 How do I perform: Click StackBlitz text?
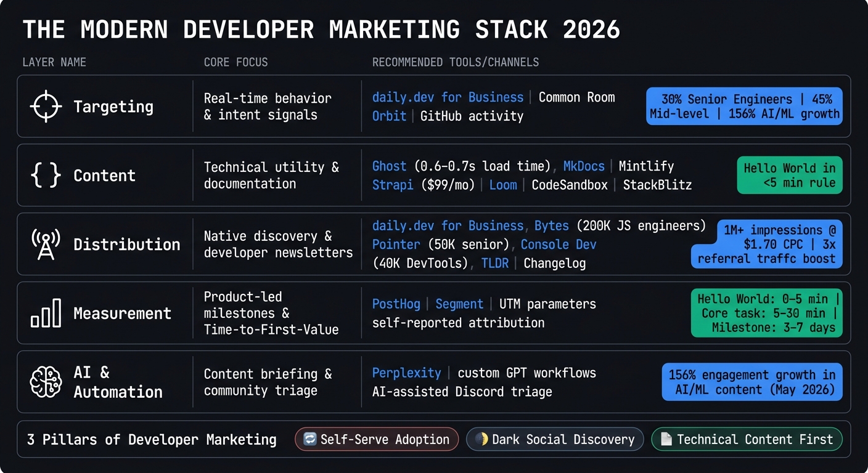[657, 185]
